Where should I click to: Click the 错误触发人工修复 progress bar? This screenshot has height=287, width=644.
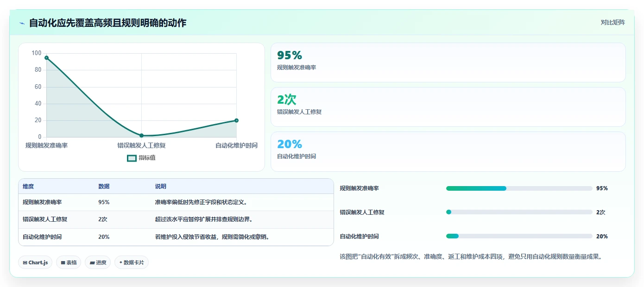(x=519, y=212)
